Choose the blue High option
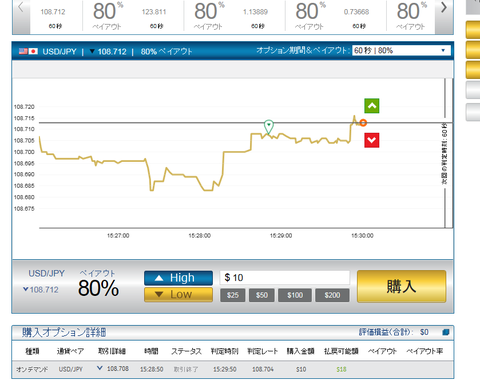 178,278
